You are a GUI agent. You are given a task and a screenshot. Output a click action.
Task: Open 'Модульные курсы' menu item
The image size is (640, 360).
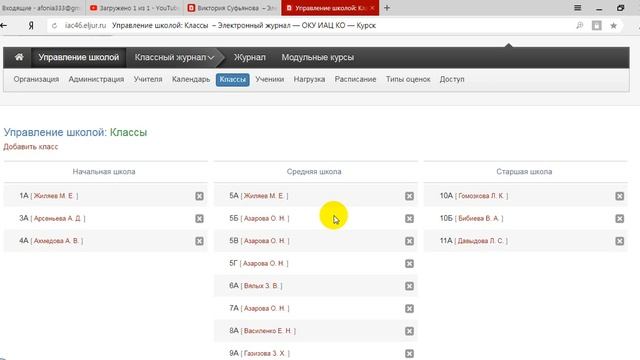tap(318, 58)
